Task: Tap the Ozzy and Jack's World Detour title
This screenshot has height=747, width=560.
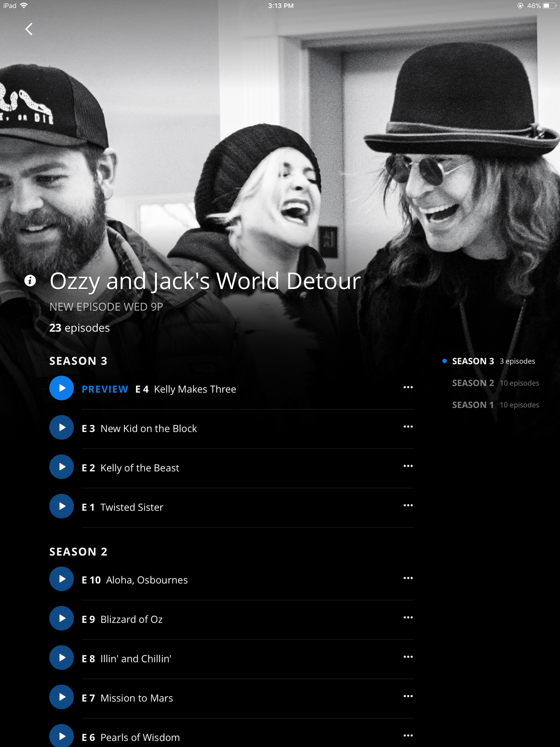Action: (205, 281)
